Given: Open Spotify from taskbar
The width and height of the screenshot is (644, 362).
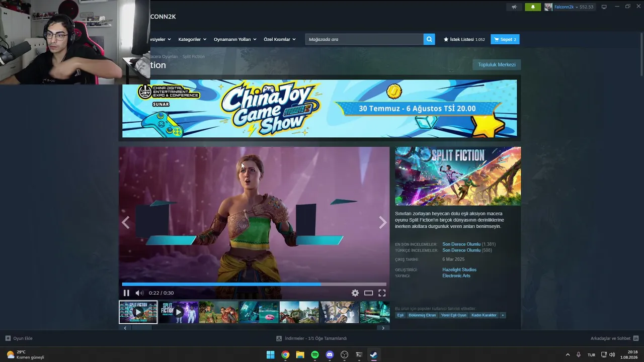Looking at the screenshot, I should coord(315,355).
